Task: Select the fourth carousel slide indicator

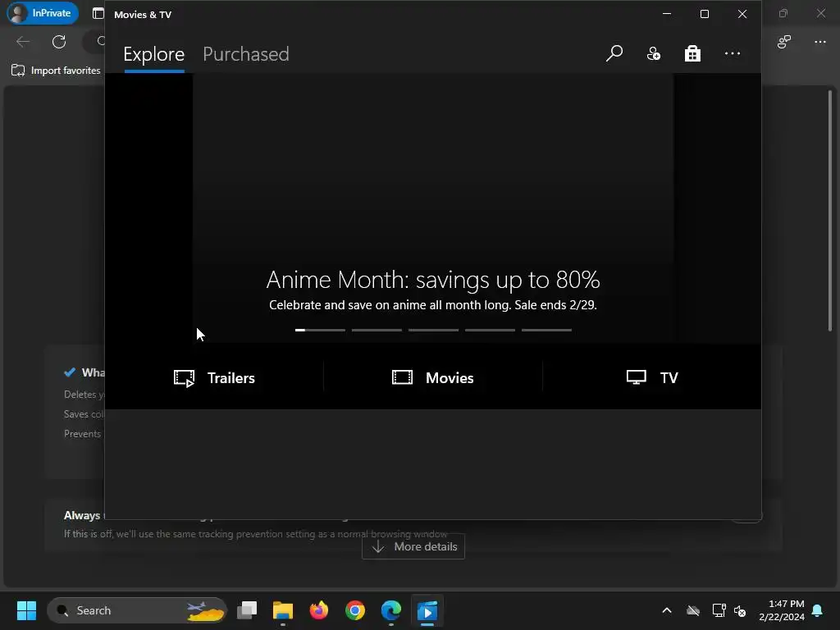Action: tap(491, 330)
